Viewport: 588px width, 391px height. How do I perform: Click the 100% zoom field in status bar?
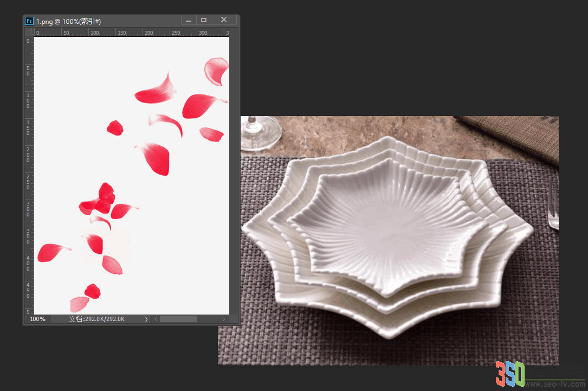[x=38, y=319]
